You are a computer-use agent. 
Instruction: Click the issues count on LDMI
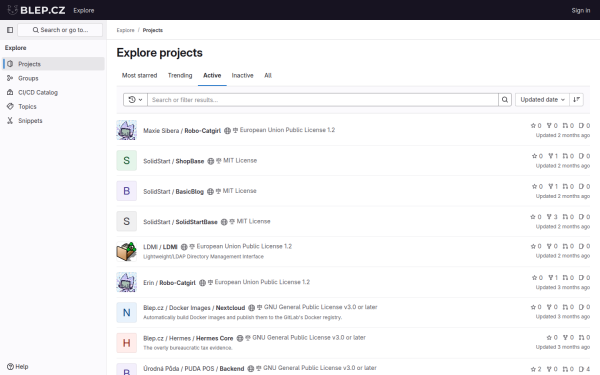tap(584, 246)
